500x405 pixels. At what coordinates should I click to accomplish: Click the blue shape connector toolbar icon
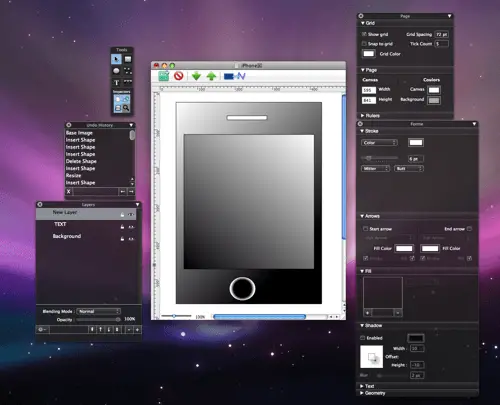coord(235,76)
